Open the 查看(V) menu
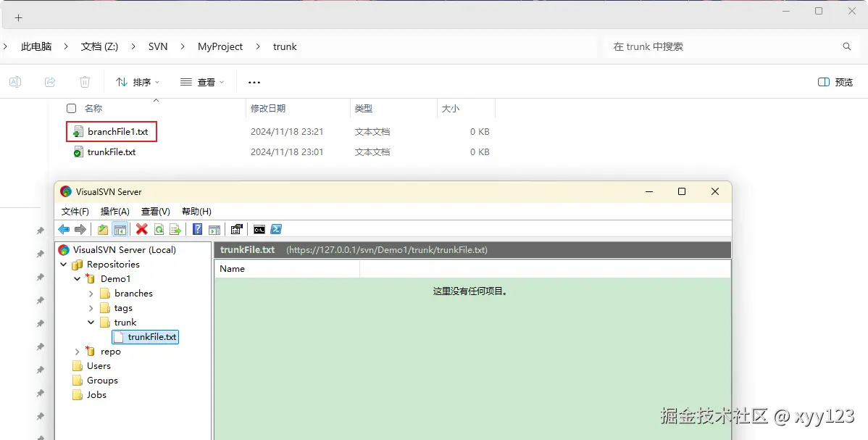Image resolution: width=868 pixels, height=440 pixels. coord(156,212)
